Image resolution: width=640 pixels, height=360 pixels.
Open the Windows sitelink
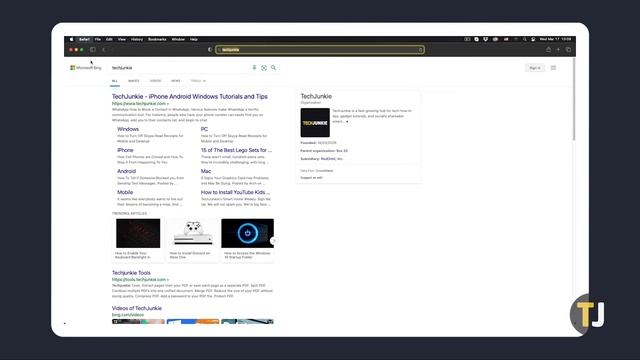click(x=128, y=129)
